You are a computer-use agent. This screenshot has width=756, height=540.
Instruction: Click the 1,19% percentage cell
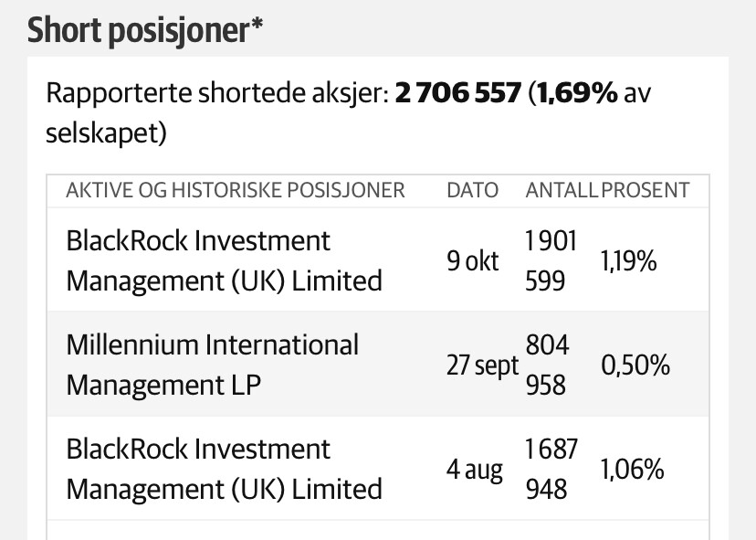[629, 261]
